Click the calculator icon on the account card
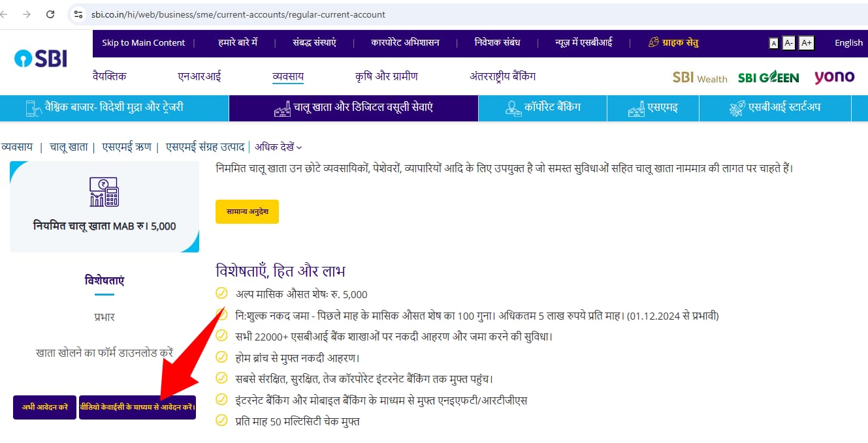The image size is (868, 443). tap(104, 192)
